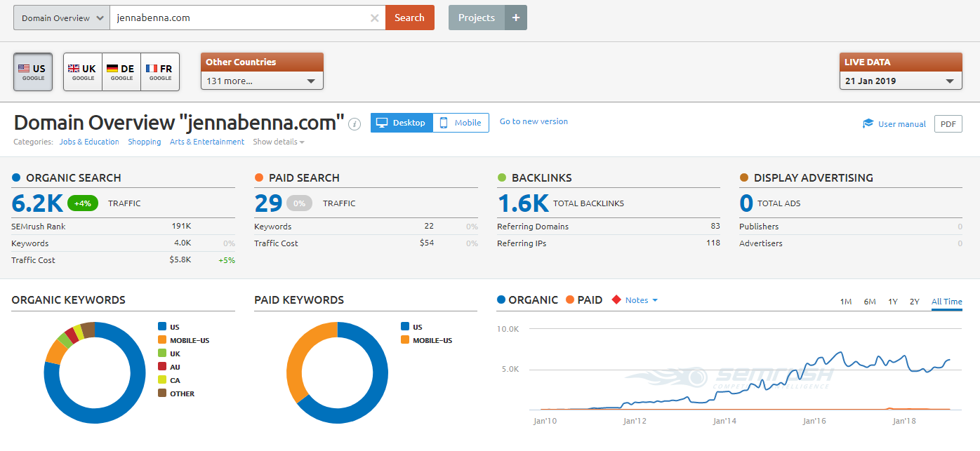Click the monitor icon in Desktop button
Screen dimensions: 980x451
(x=382, y=123)
